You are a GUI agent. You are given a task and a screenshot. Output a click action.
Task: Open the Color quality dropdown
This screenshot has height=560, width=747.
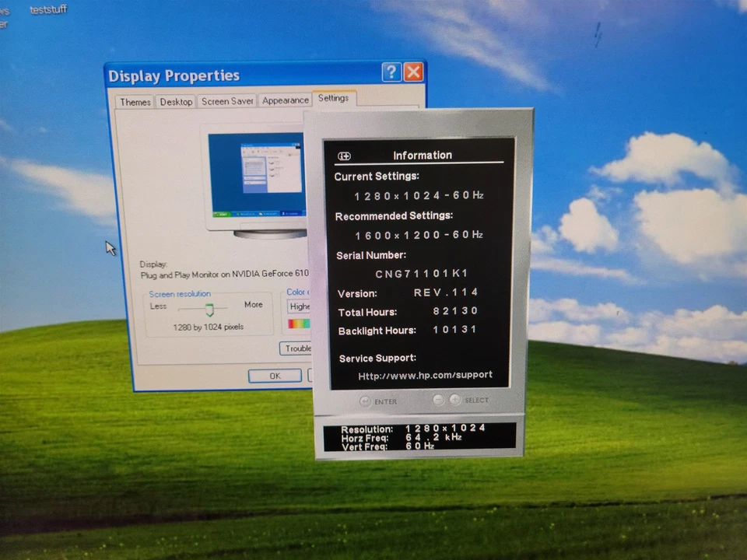pyautogui.click(x=300, y=306)
